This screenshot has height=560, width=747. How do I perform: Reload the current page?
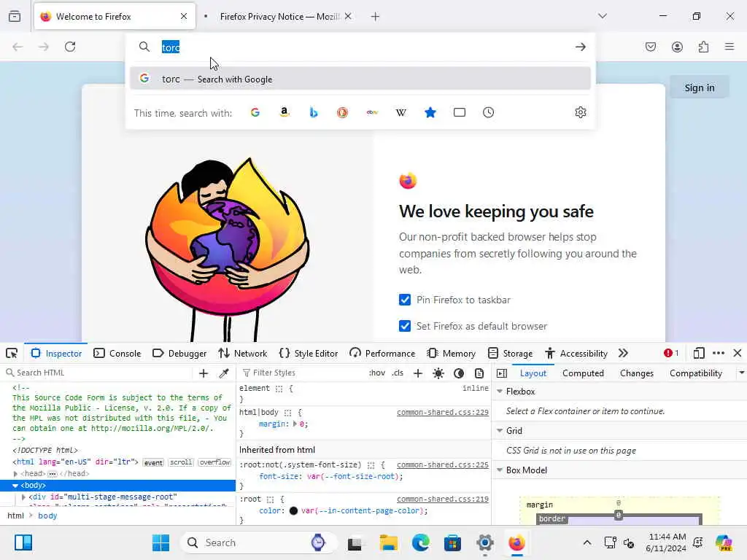(70, 47)
